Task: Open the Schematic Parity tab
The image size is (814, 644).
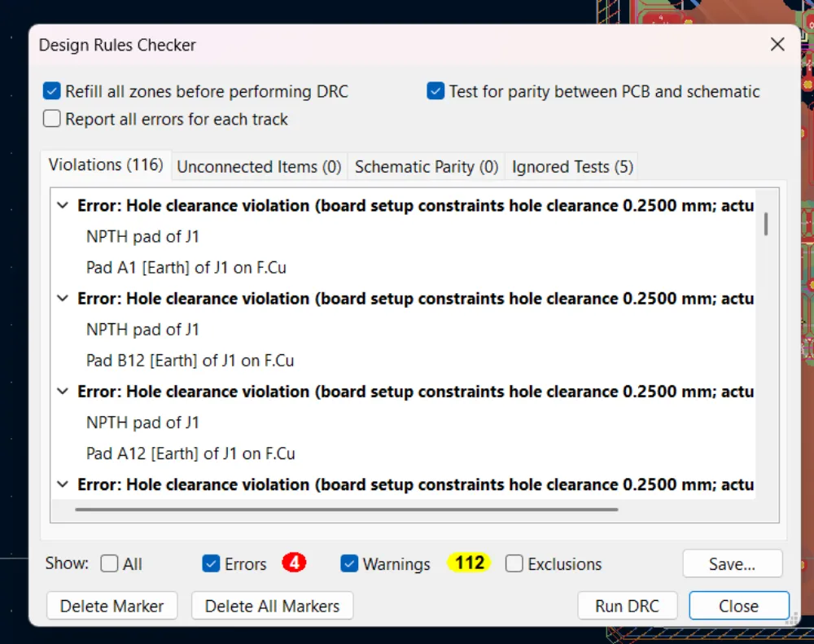Action: (x=426, y=167)
